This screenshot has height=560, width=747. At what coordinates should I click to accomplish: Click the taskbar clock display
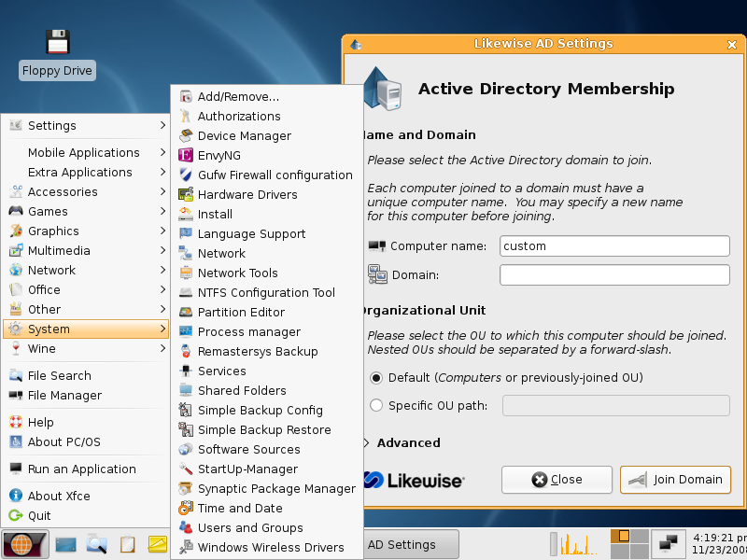pyautogui.click(x=719, y=544)
